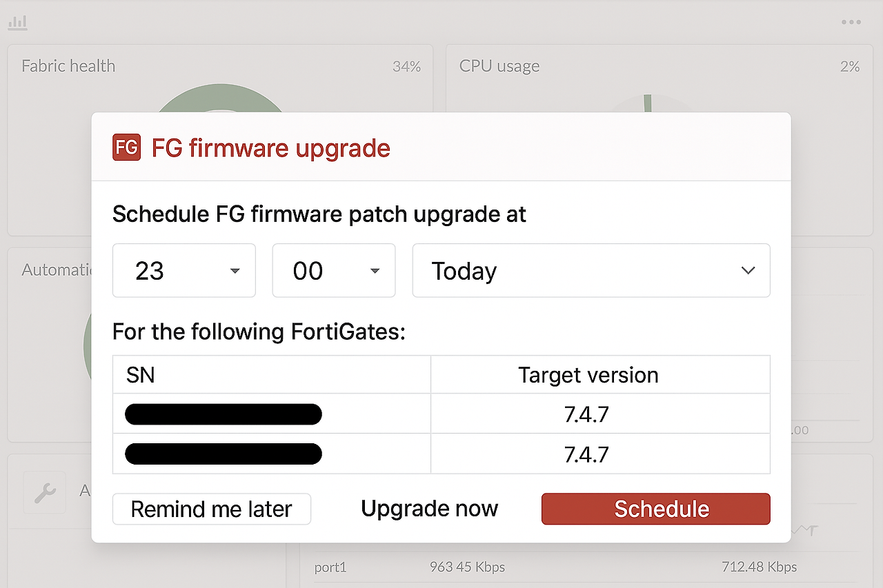Click Upgrade now
Viewport: 883px width, 588px height.
click(x=429, y=509)
